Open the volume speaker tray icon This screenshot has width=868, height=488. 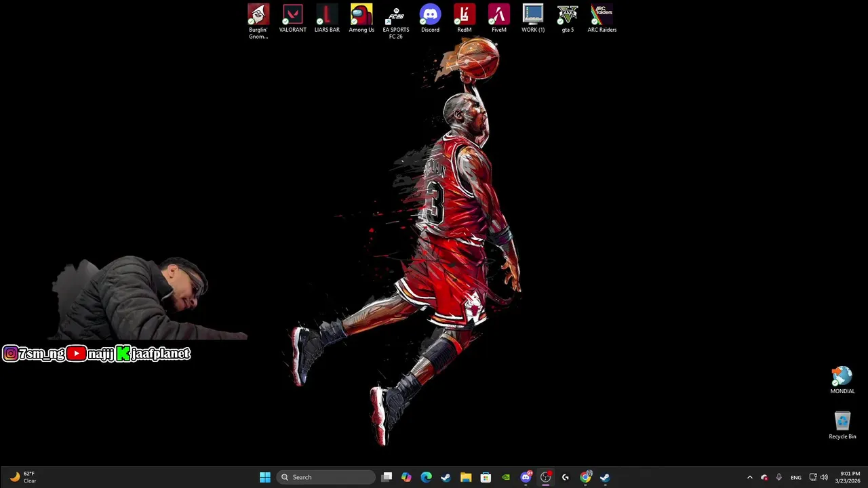(x=824, y=477)
